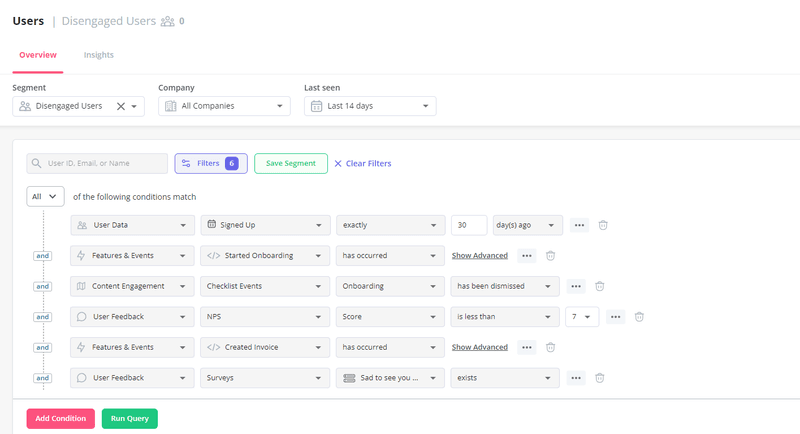Click Show Advanced link for Started Onboarding
Screen dimensions: 800x434
click(480, 256)
